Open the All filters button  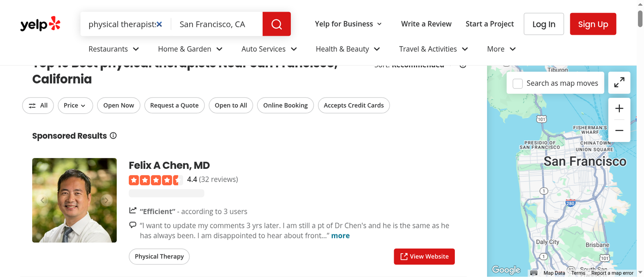(x=38, y=105)
